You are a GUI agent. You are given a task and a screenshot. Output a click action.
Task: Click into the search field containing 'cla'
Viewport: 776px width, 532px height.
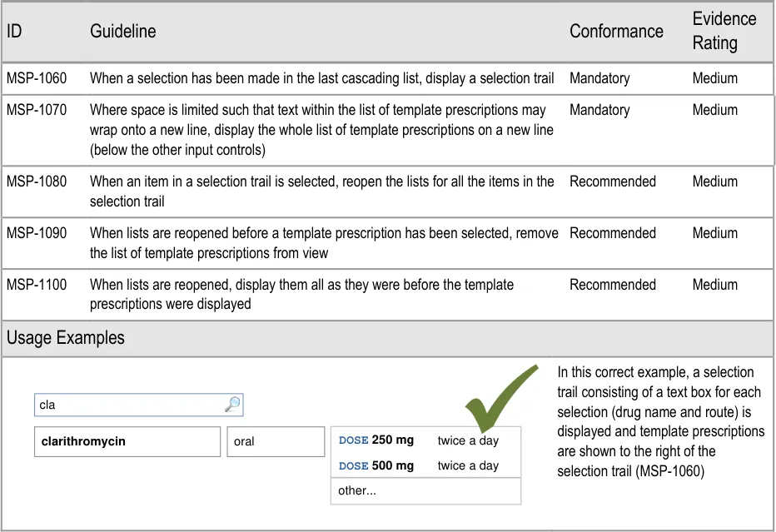(129, 405)
